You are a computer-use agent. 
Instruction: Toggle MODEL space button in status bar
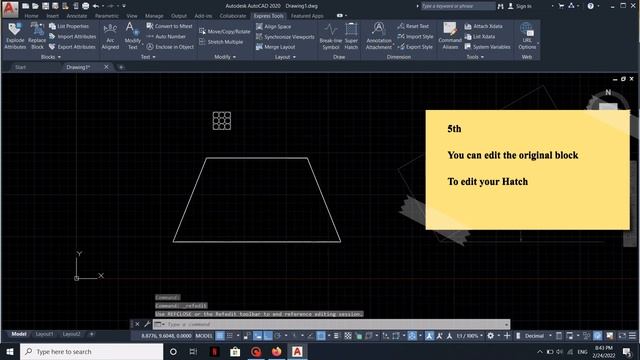[204, 336]
